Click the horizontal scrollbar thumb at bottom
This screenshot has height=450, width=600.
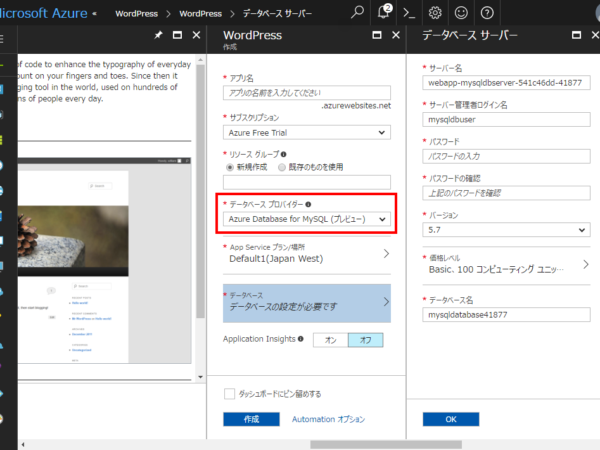tap(386, 445)
